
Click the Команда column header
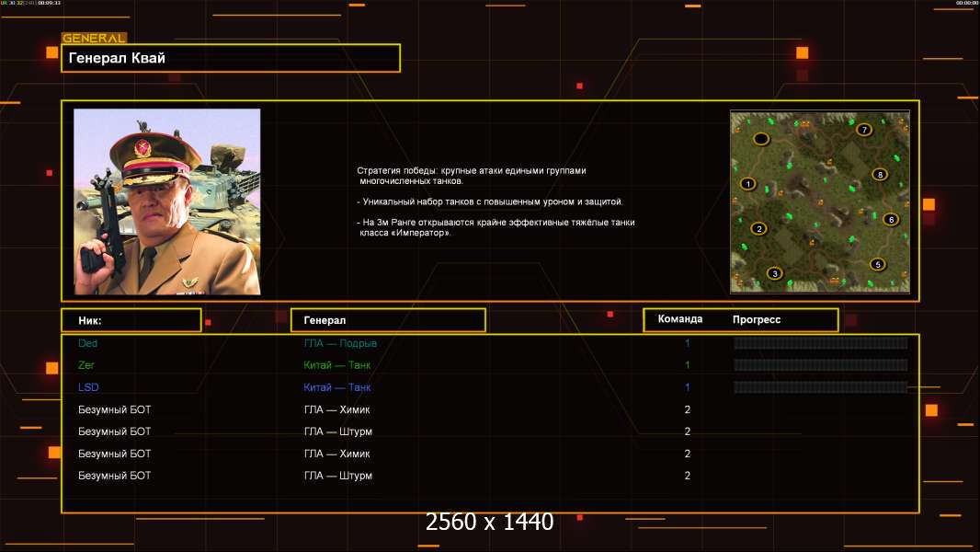click(680, 319)
